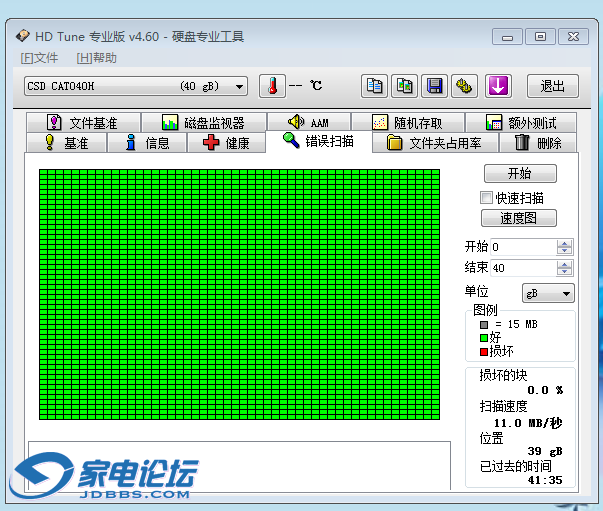The height and width of the screenshot is (511, 603).
Task: Click the copy info to clipboard icon
Action: [x=374, y=86]
